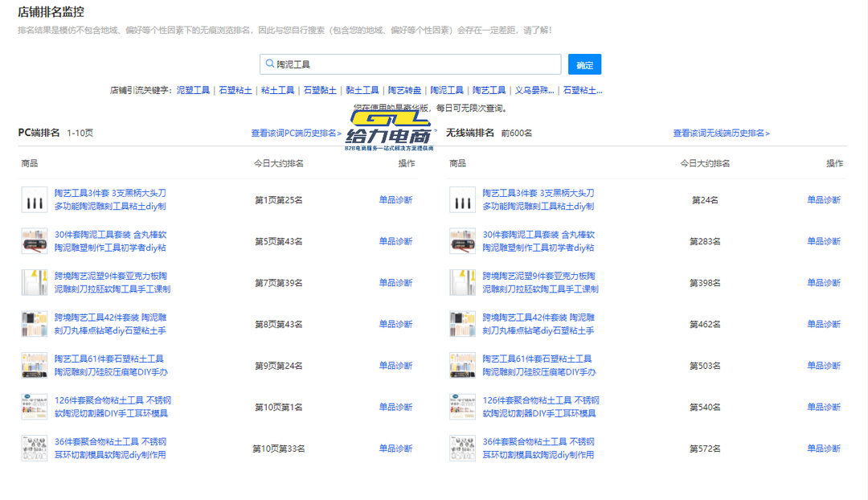Viewport: 868px width, 500px height.
Task: Click 单品诊断 for PC rank 第1页第25名
Action: point(395,200)
